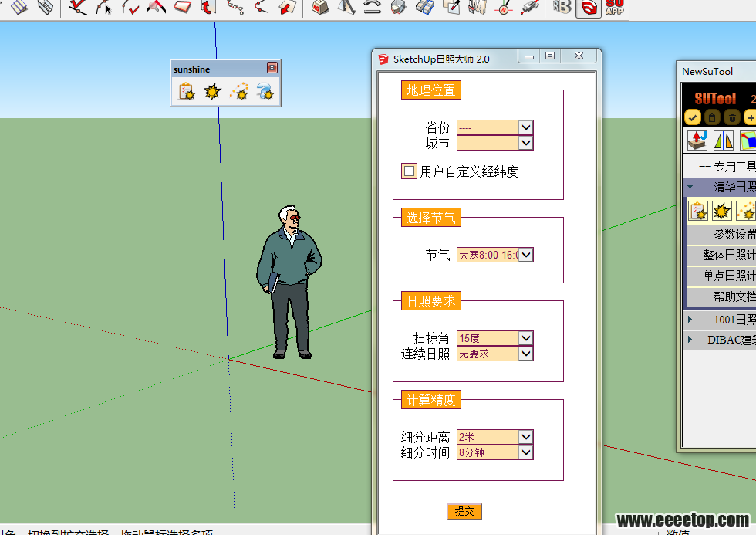Click the clipboard-sun icon in NewSuTool panel
Screen dimensions: 756x535
tap(699, 212)
